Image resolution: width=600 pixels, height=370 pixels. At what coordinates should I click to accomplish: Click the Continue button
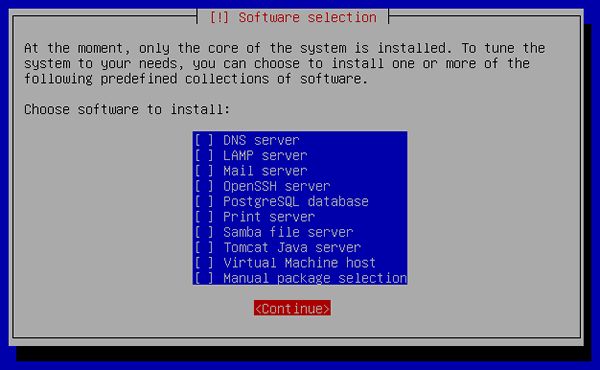pos(292,308)
